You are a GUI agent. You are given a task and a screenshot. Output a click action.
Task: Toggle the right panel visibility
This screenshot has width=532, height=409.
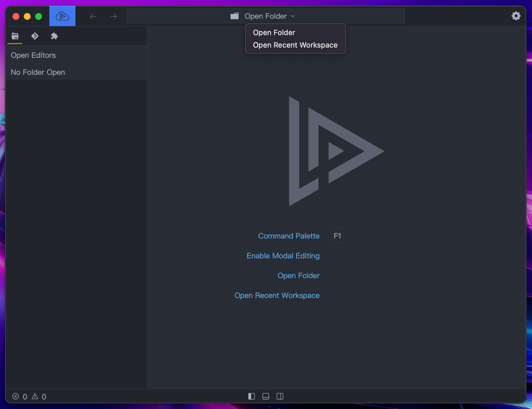[x=280, y=396]
